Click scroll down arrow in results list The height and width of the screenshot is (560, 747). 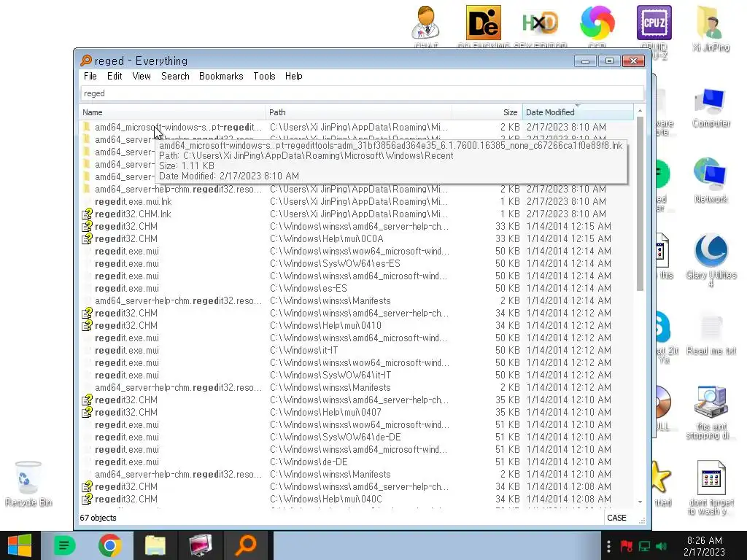(x=640, y=502)
